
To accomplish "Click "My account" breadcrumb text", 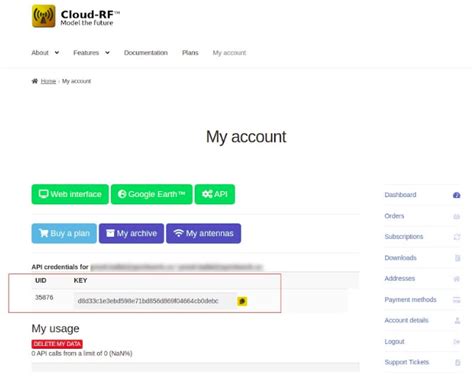I will 76,81.
